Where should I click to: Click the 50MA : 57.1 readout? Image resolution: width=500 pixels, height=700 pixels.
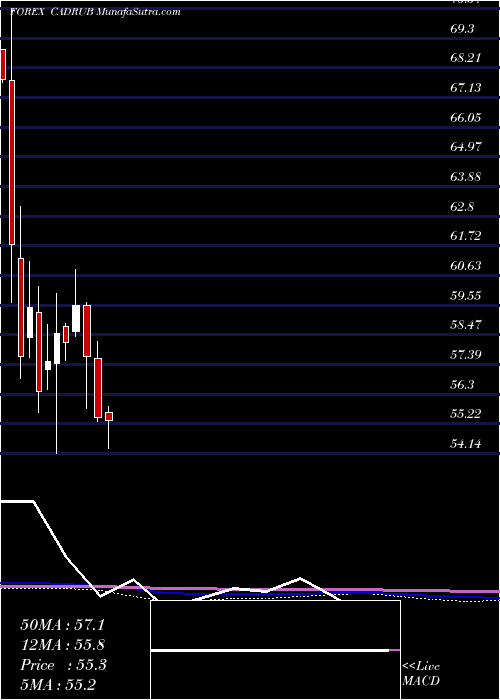[x=62, y=625]
